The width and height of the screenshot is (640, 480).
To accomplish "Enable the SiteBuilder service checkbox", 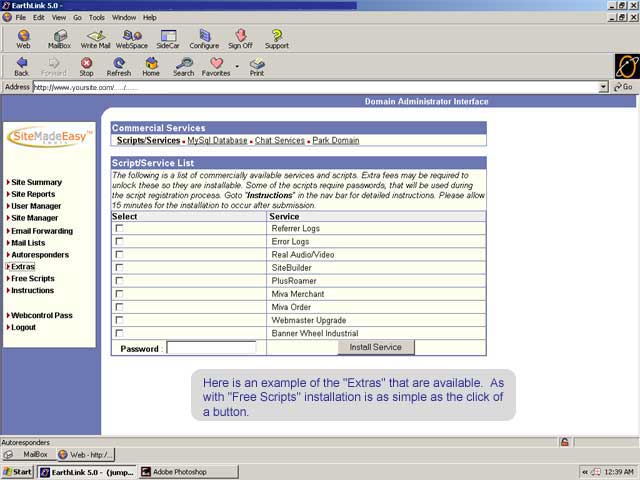I will (x=120, y=268).
